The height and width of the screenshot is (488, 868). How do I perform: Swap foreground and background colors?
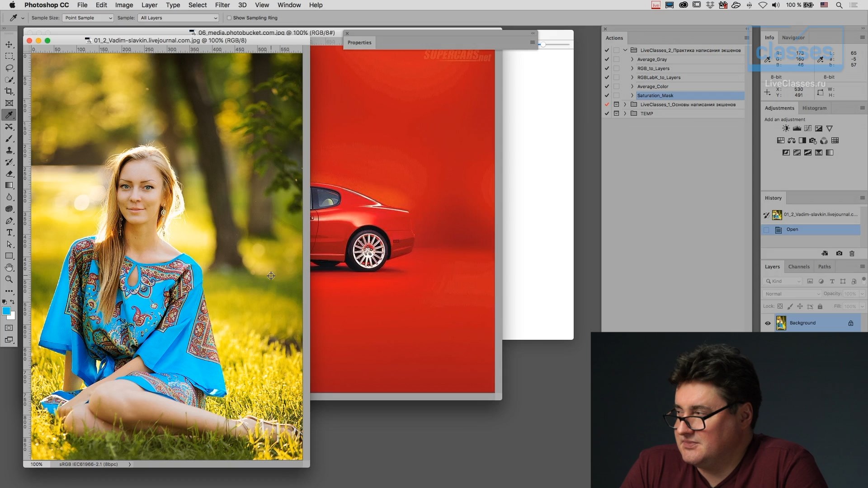click(13, 302)
